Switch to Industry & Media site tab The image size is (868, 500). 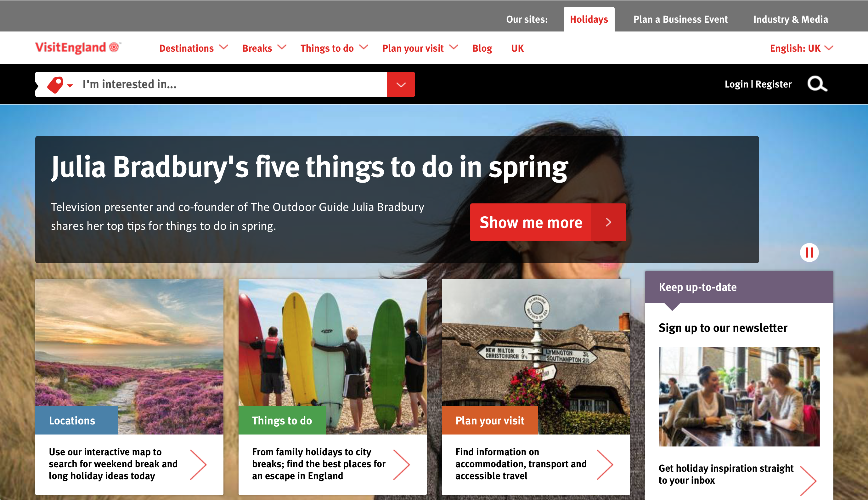pyautogui.click(x=791, y=19)
